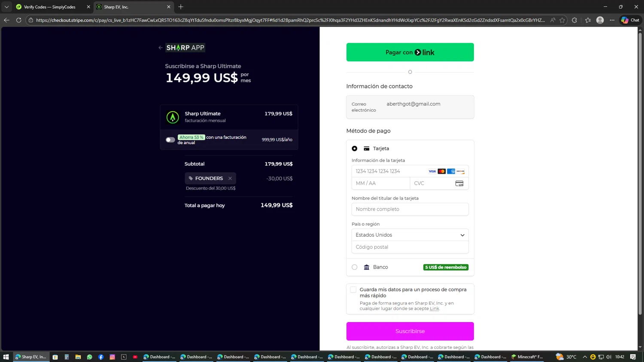Open network status tray icon
The image size is (644, 362).
click(601, 357)
